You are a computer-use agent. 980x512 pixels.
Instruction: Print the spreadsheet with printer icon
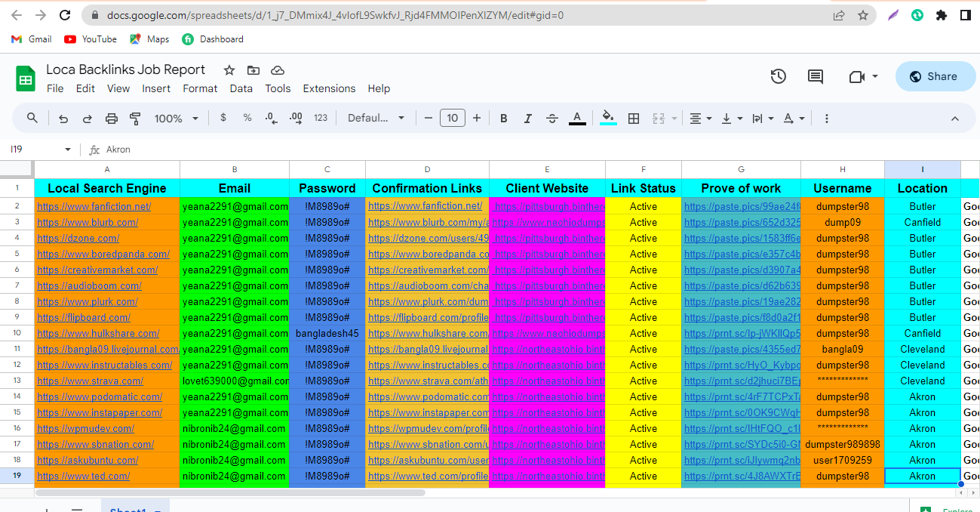[x=112, y=119]
